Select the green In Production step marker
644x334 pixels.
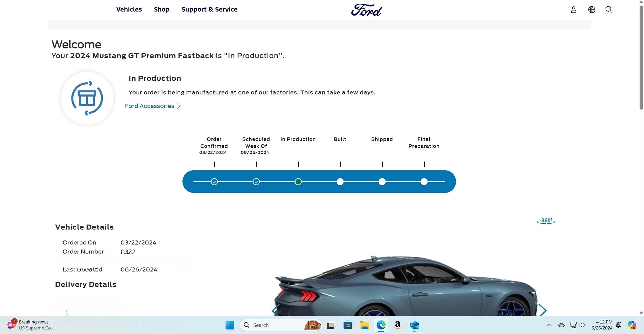[x=298, y=182]
